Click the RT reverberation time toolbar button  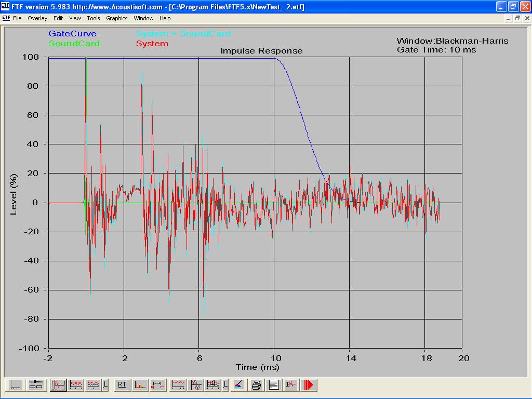(122, 385)
